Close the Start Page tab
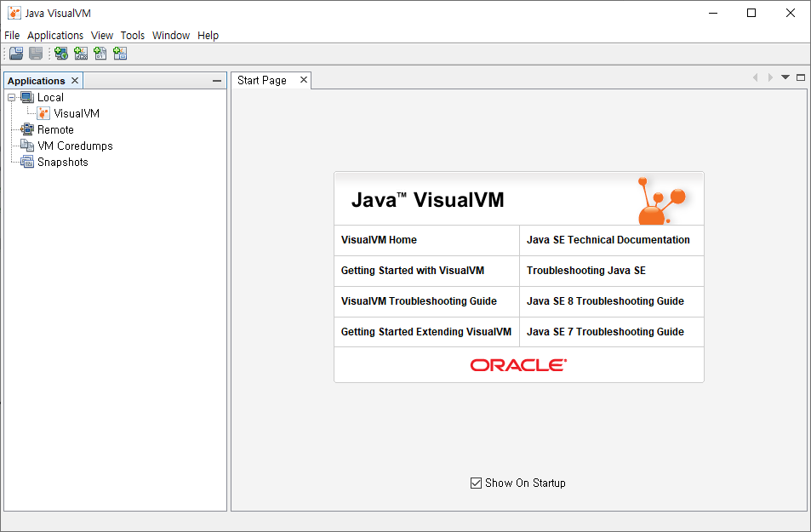The width and height of the screenshot is (811, 532). pyautogui.click(x=304, y=80)
